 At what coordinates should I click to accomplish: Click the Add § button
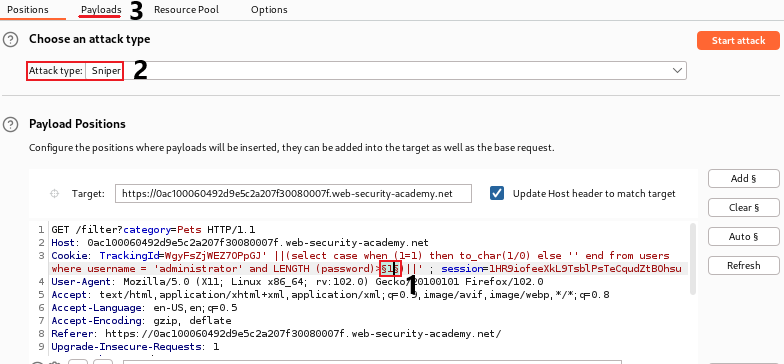click(744, 178)
